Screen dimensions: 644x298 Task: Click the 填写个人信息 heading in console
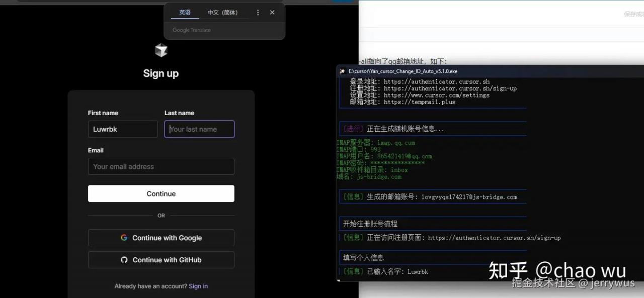pos(363,258)
